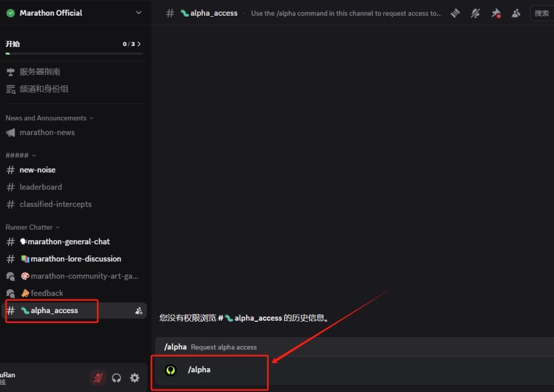Select the alpha_access channel
554x392 pixels.
point(74,310)
